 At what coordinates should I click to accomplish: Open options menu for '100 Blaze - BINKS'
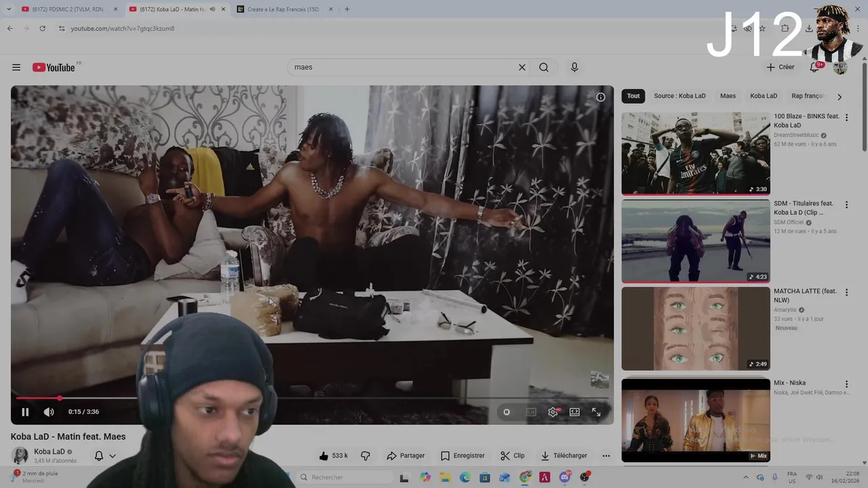click(x=846, y=117)
